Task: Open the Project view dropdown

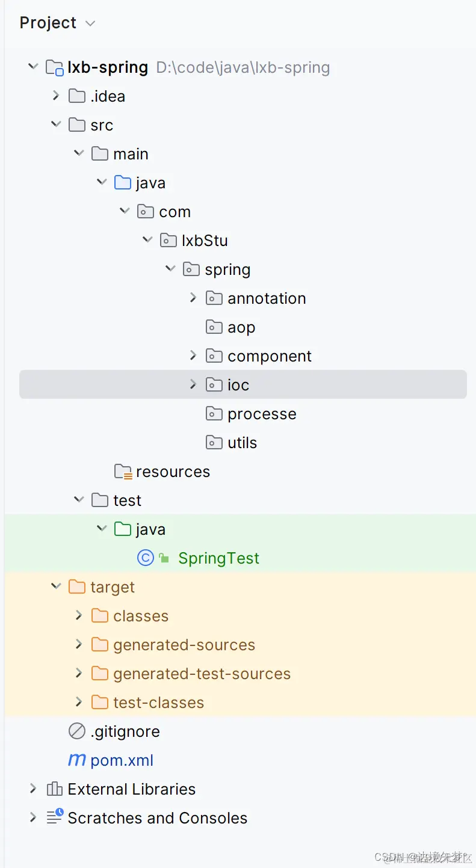Action: click(90, 23)
